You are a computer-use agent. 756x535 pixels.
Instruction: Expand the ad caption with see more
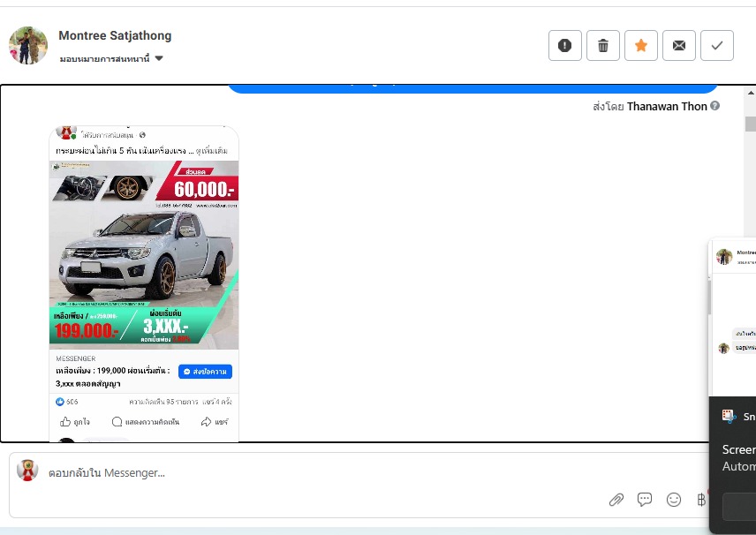212,151
